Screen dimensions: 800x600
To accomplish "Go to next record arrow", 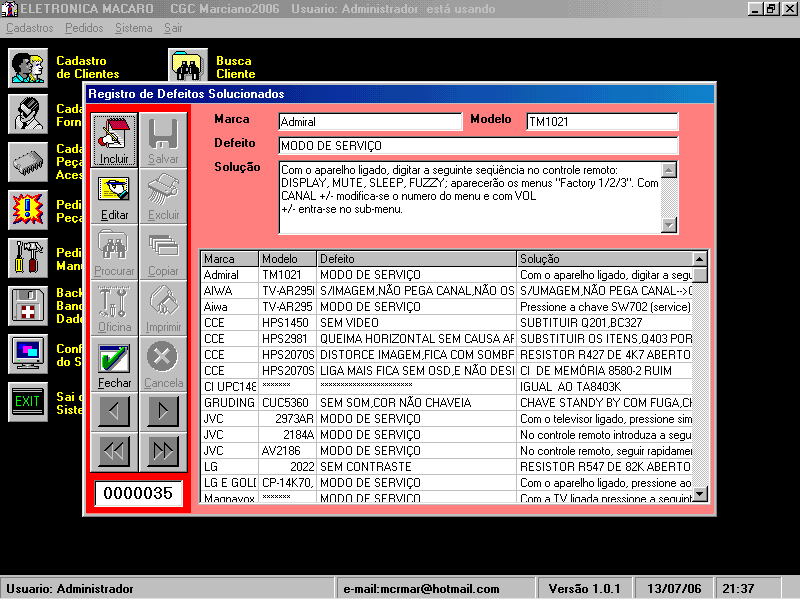I will pos(163,411).
